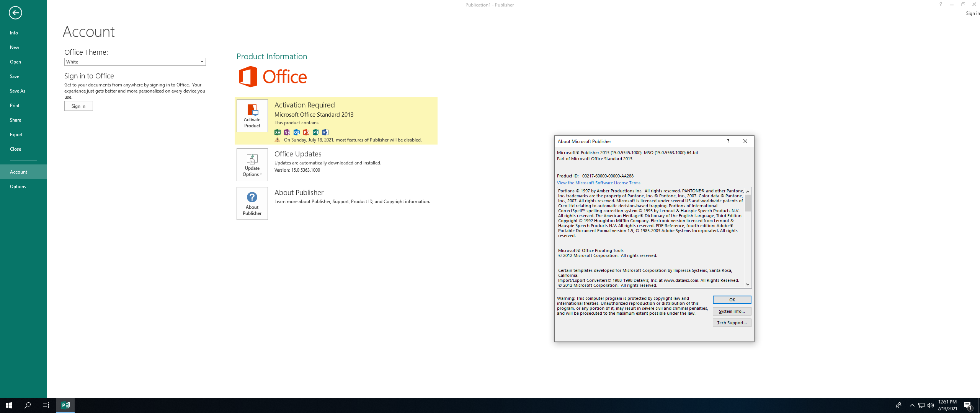Viewport: 980px width, 413px height.
Task: Open Update Options menu
Action: (252, 165)
